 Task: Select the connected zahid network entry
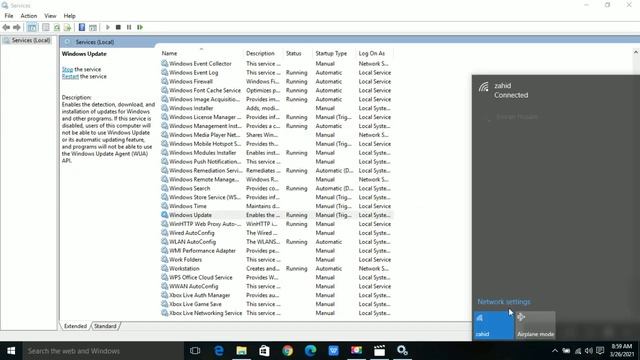(556, 90)
